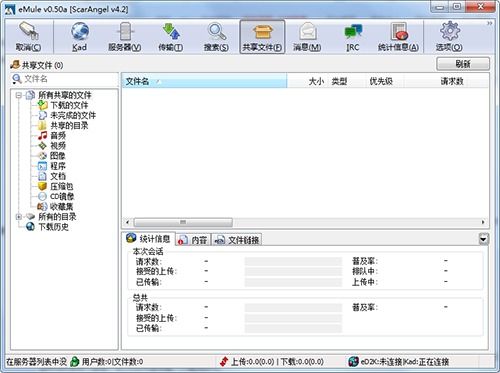The width and height of the screenshot is (500, 373).
Task: Open the 统计信息 (Statistics) toolbar icon
Action: (398, 37)
